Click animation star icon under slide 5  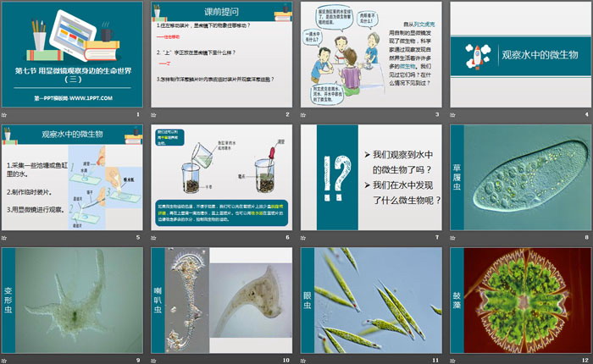[x=4, y=238]
